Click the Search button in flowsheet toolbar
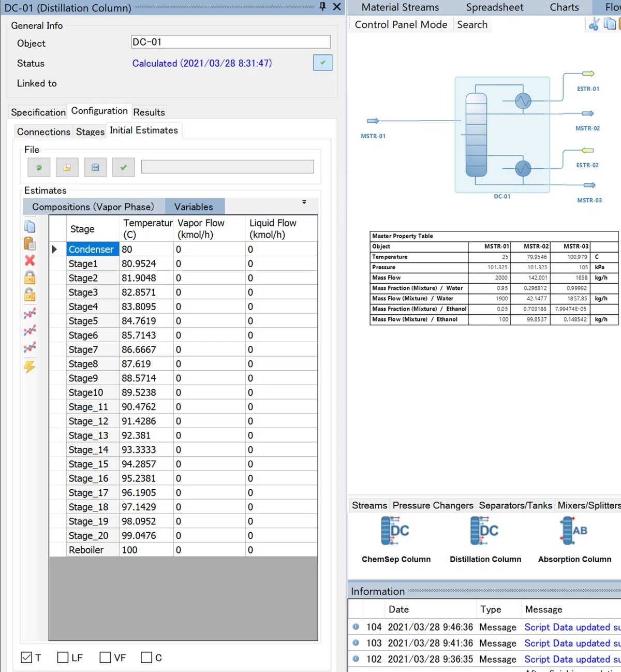Image resolution: width=621 pixels, height=672 pixels. pos(472,24)
